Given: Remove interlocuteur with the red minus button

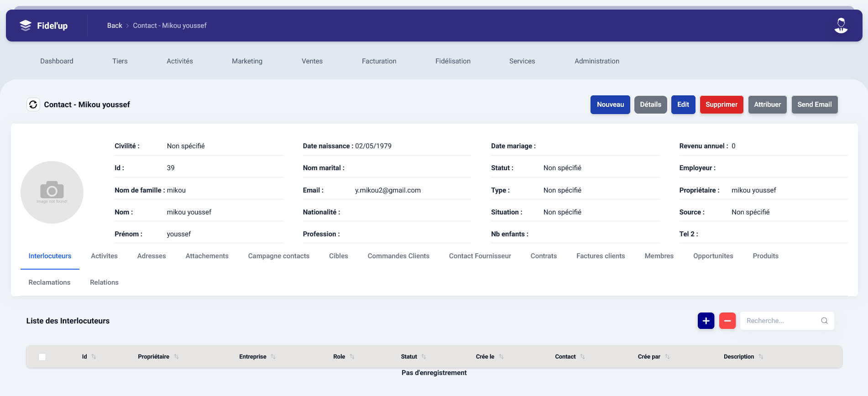Looking at the screenshot, I should [x=727, y=321].
